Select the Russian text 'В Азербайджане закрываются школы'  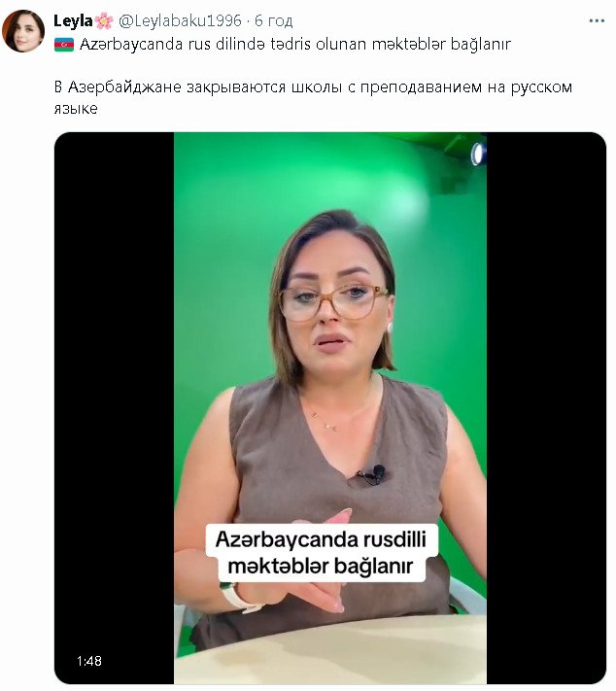pos(198,87)
